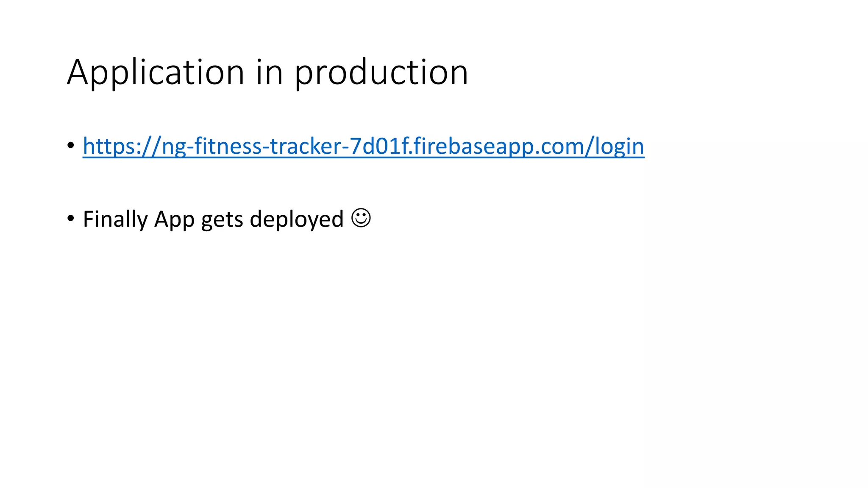
Task: Click 'https://' at the start of the link
Action: point(122,146)
